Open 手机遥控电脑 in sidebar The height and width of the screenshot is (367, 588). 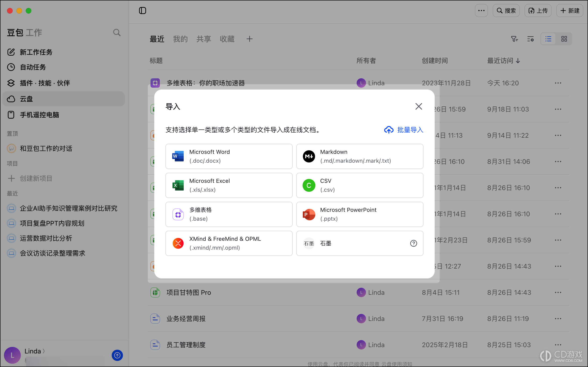coord(64,115)
